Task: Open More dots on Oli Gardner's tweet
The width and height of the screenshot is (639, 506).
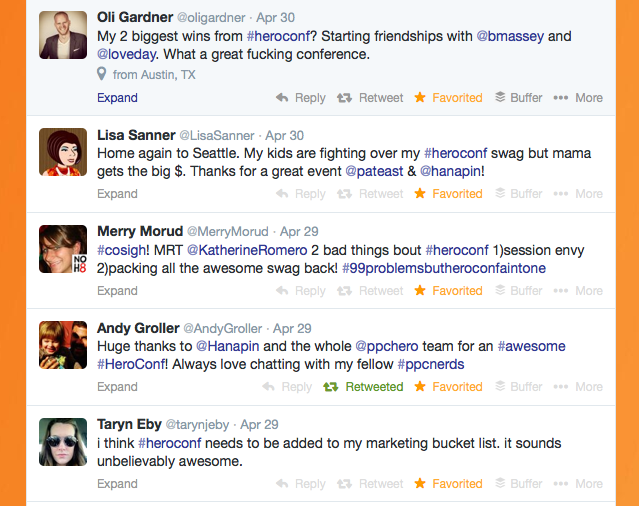Action: tap(561, 98)
